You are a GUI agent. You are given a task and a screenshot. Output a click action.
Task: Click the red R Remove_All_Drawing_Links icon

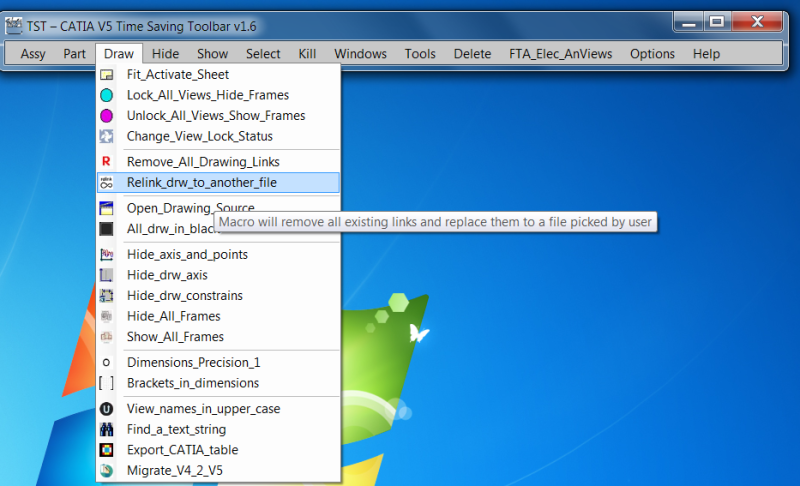click(107, 162)
